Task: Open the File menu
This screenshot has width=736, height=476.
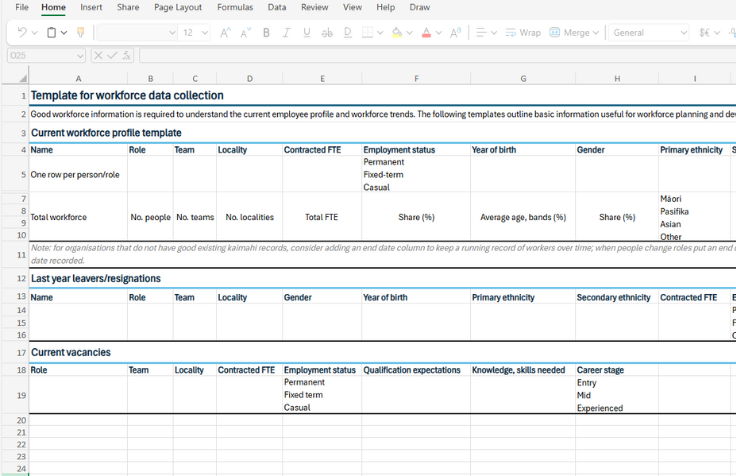Action: 22,7
